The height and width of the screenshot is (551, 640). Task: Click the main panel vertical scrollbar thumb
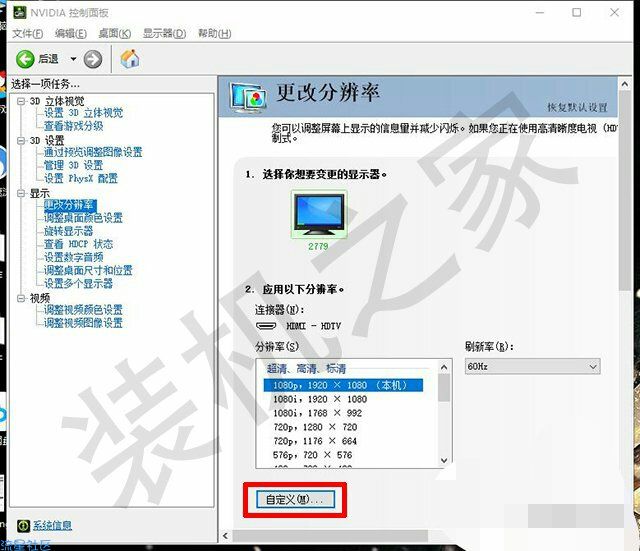click(624, 191)
